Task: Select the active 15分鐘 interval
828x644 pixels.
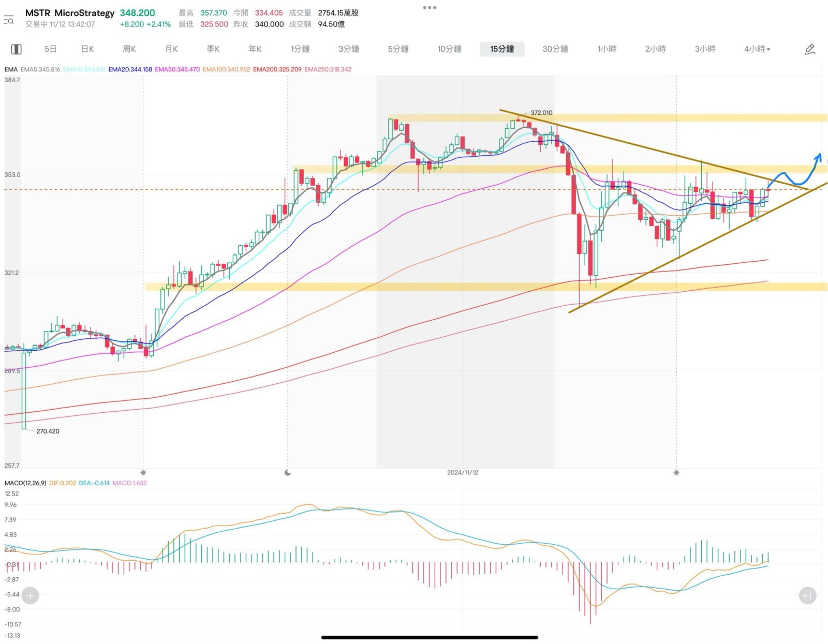Action: [x=502, y=49]
